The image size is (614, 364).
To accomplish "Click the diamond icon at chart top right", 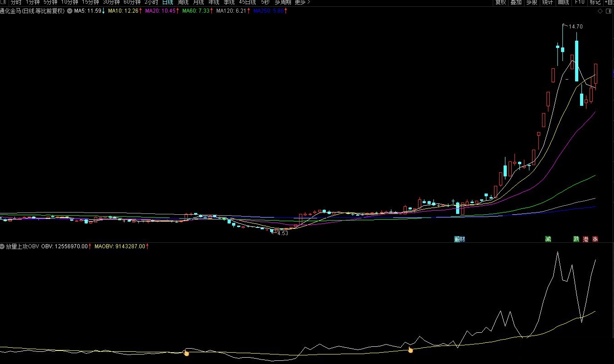I will 600,11.
